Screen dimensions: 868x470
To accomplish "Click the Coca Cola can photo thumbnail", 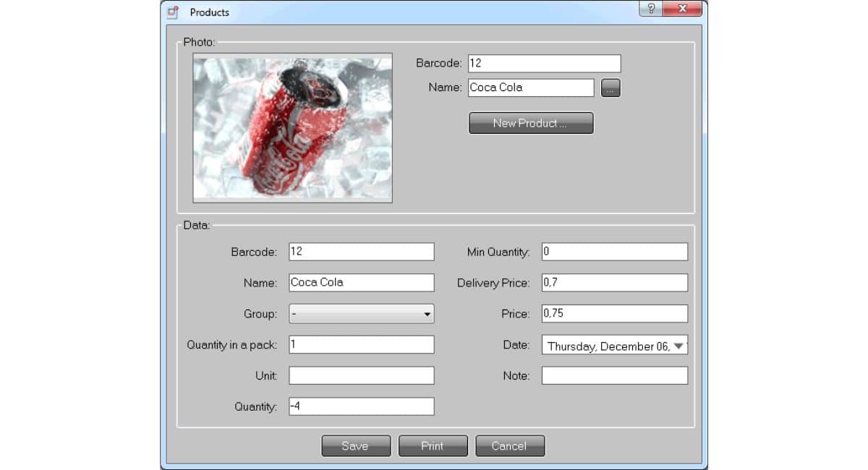I will coord(292,128).
